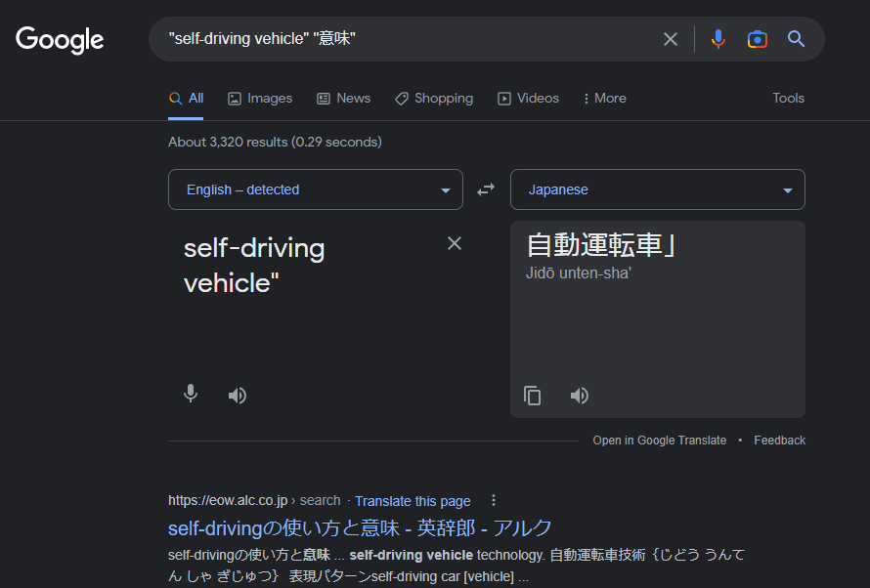Open the Tools options
The height and width of the screenshot is (588, 870).
[789, 98]
